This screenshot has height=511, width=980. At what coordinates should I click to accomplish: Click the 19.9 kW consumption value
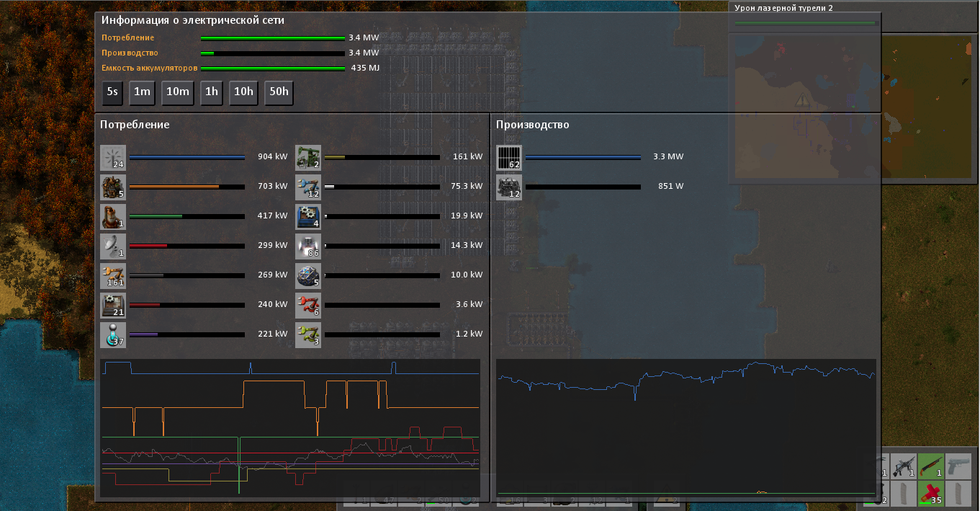pyautogui.click(x=465, y=215)
